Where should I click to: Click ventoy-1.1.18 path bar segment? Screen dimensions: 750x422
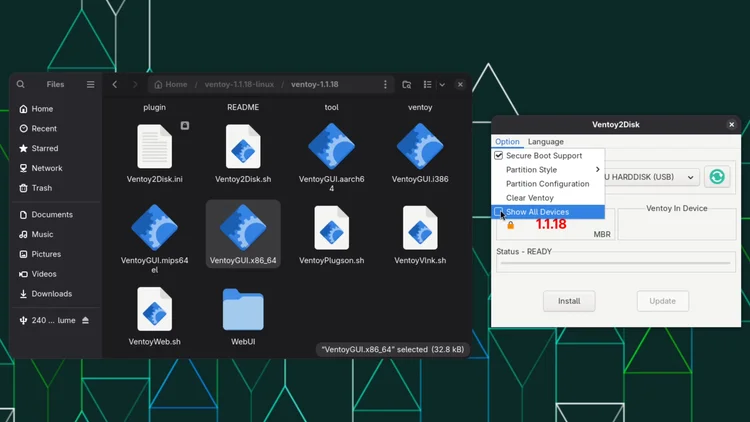coord(315,84)
